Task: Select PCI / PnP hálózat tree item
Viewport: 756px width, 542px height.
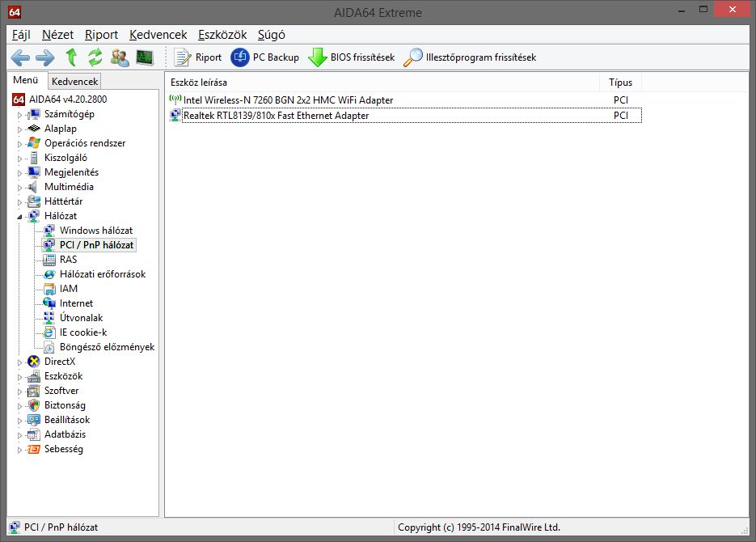Action: tap(96, 245)
